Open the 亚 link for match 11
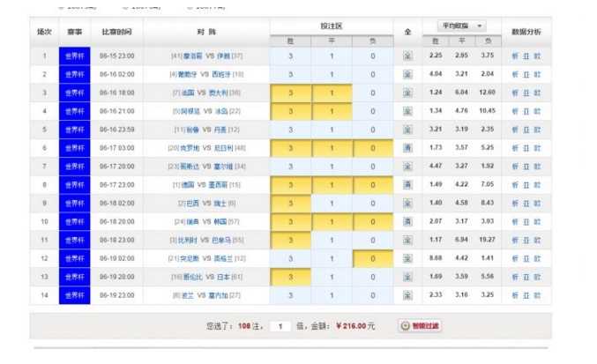The image size is (597, 364). coord(526,241)
